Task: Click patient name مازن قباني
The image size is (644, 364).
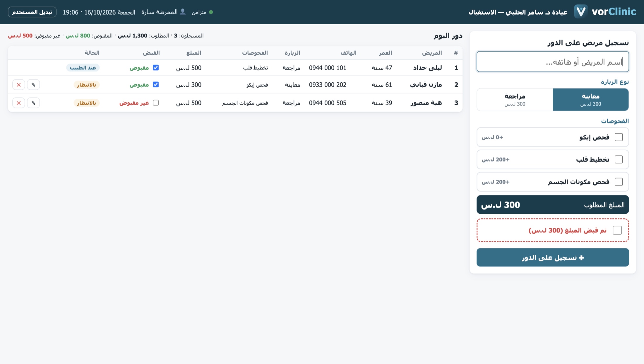Action: (426, 85)
